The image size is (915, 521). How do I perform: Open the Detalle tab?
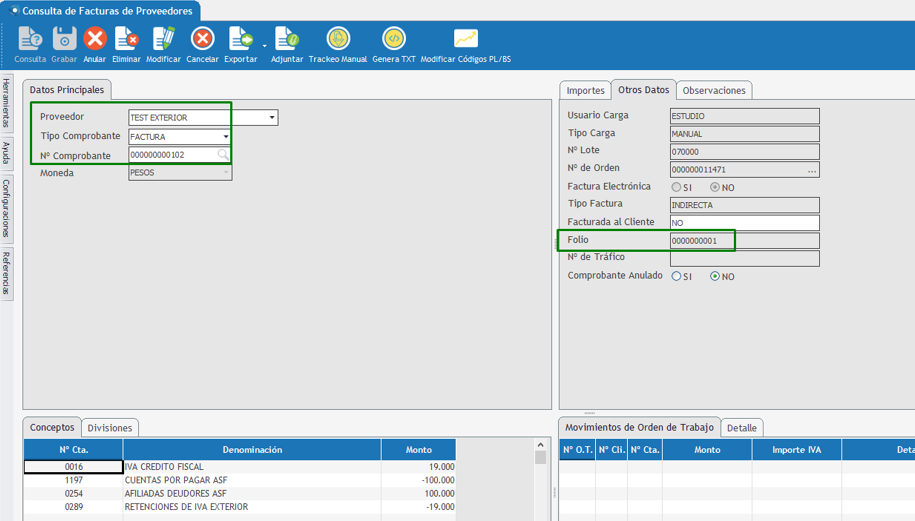(742, 428)
